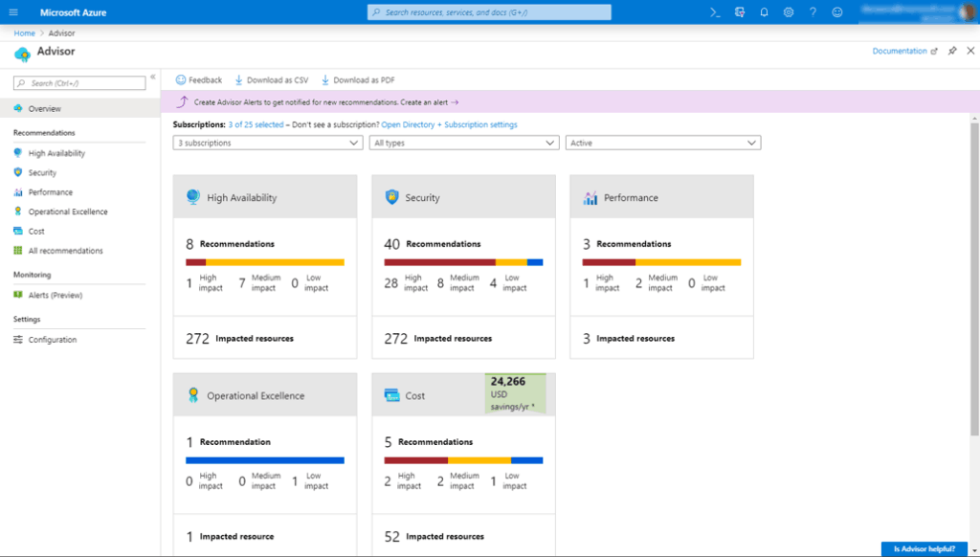980x557 pixels.
Task: Click Download as CSV
Action: pos(277,79)
